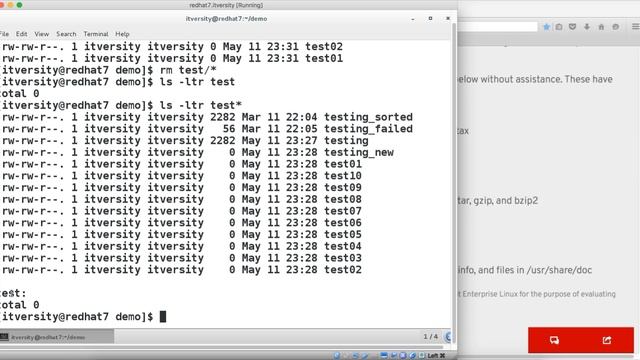Click the test04 file name

tap(343, 247)
